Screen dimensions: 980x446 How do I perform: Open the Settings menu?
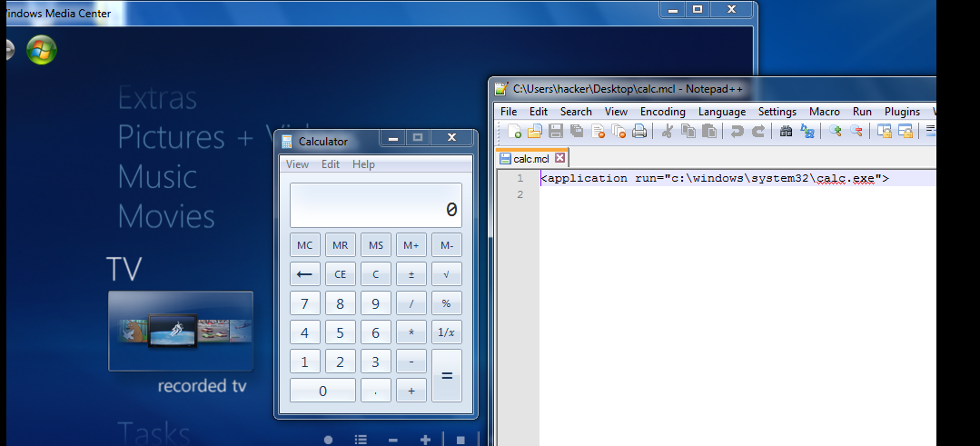tap(777, 112)
